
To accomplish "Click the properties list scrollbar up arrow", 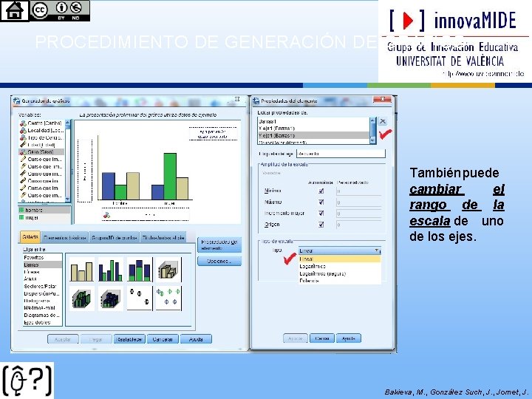I will [x=373, y=120].
